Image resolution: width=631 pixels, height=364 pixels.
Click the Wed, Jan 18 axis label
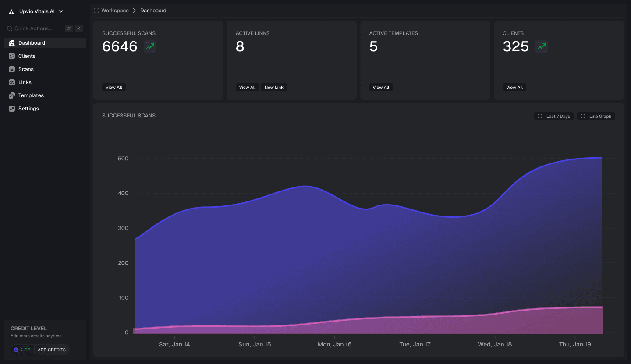[495, 344]
